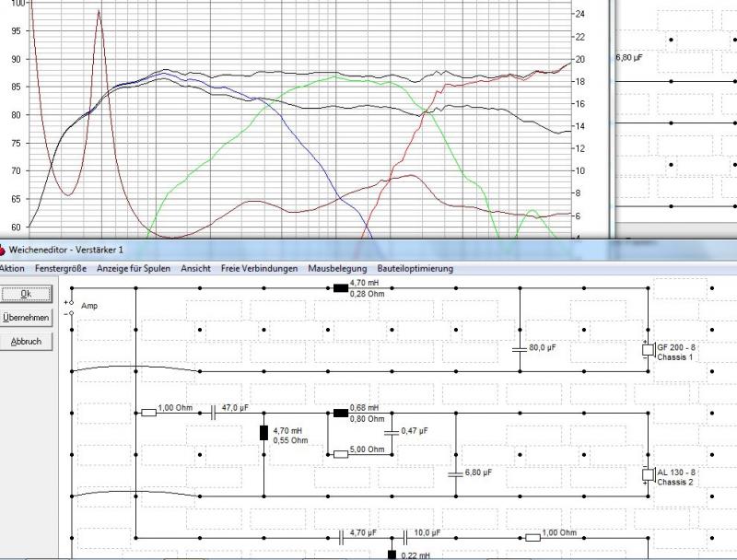
Task: Click the Übernehmen button
Action: tap(26, 318)
